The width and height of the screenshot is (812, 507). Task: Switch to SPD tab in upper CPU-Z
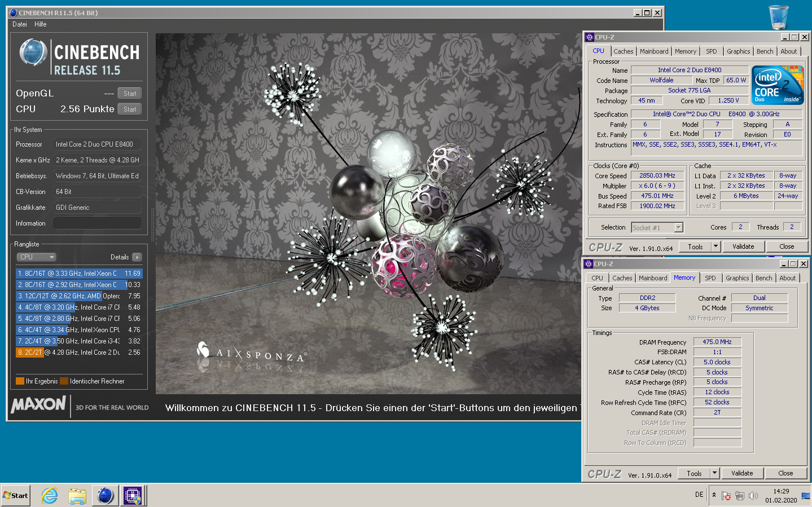tap(712, 51)
